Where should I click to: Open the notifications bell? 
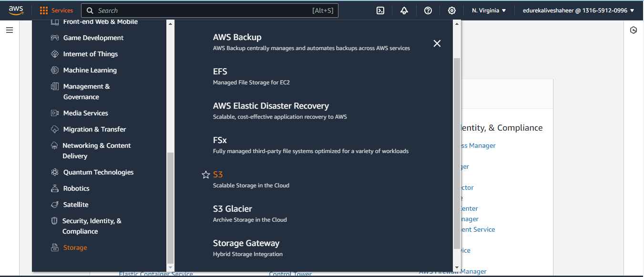(x=404, y=10)
